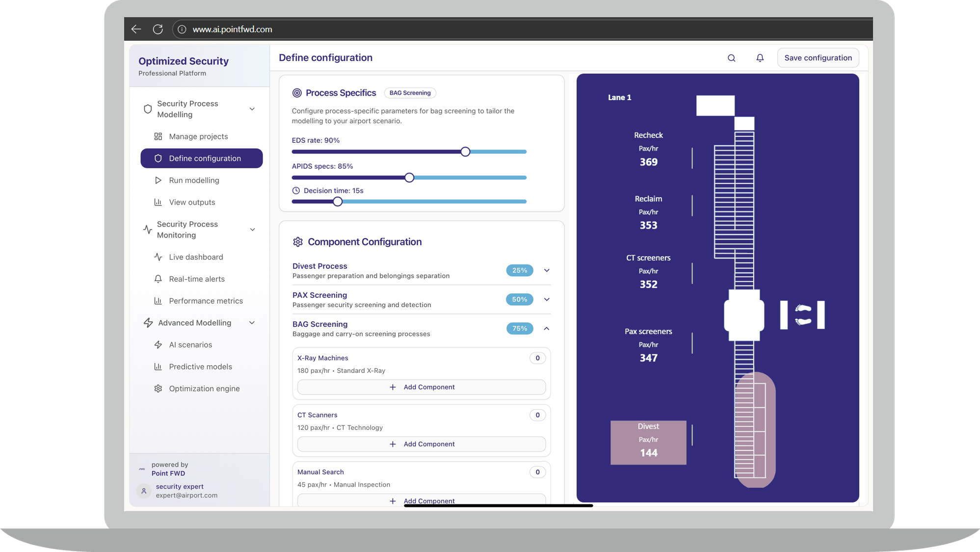The image size is (980, 552).
Task: Click the browser reload icon
Action: pos(158,29)
